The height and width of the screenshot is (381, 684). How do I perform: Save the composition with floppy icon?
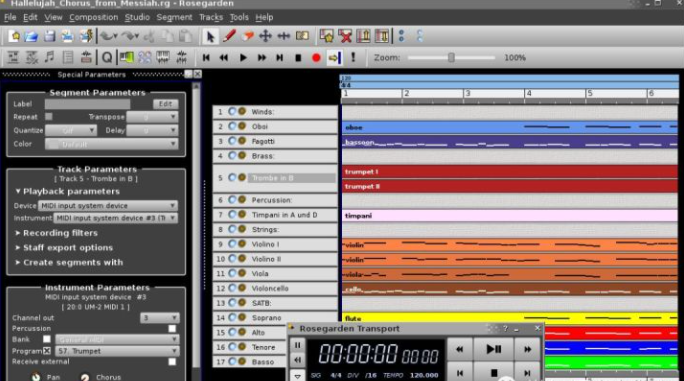[49, 36]
